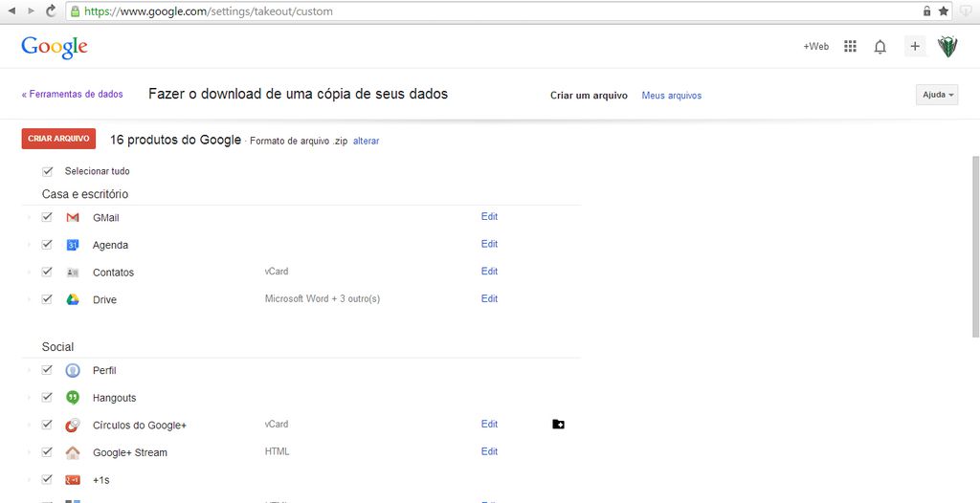Expand the Perfil row arrow

(x=29, y=370)
